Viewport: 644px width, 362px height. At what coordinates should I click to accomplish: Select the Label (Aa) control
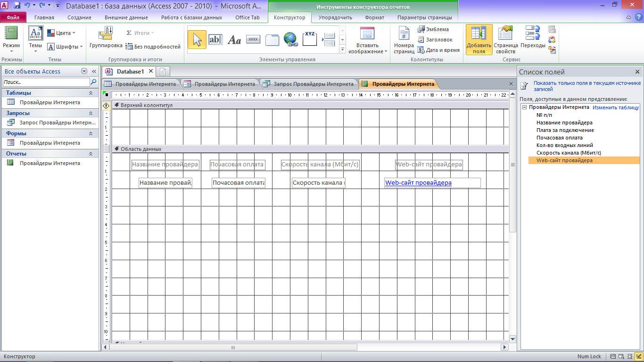(x=234, y=40)
